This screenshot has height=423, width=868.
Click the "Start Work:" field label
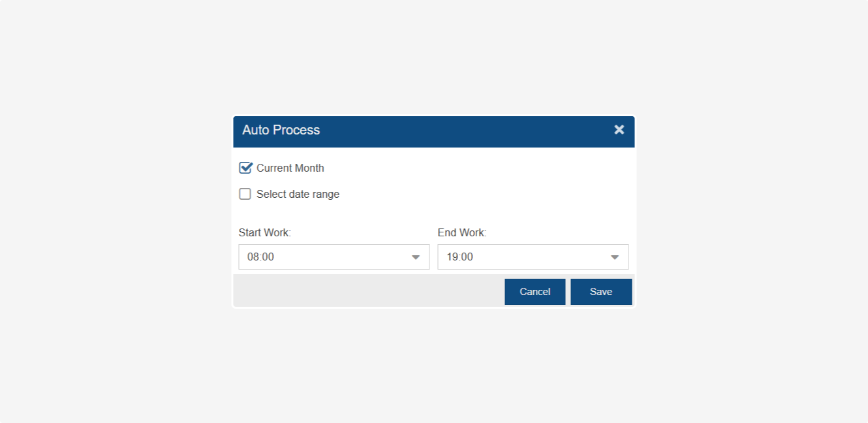tap(264, 232)
